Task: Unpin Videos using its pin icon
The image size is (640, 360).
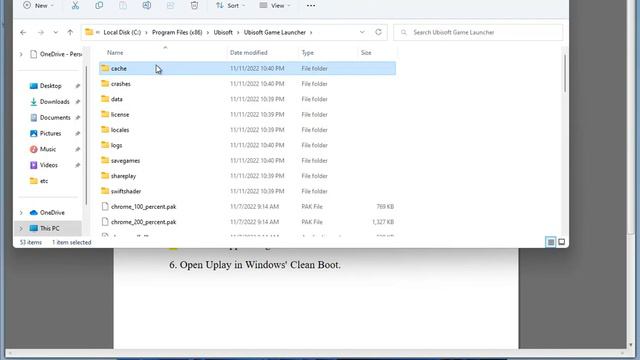Action: (77, 165)
